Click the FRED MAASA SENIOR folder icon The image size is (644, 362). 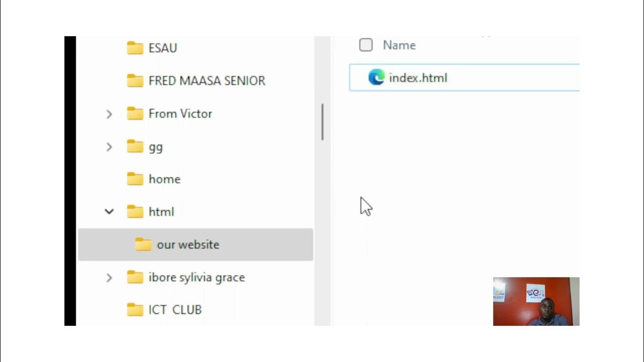pos(135,80)
